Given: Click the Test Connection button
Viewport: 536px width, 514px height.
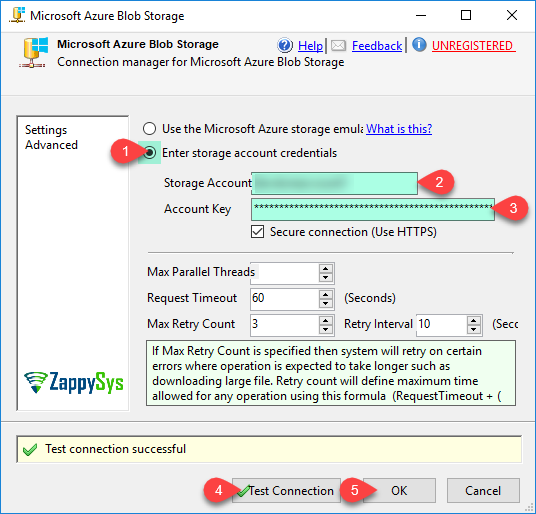Looking at the screenshot, I should (286, 491).
